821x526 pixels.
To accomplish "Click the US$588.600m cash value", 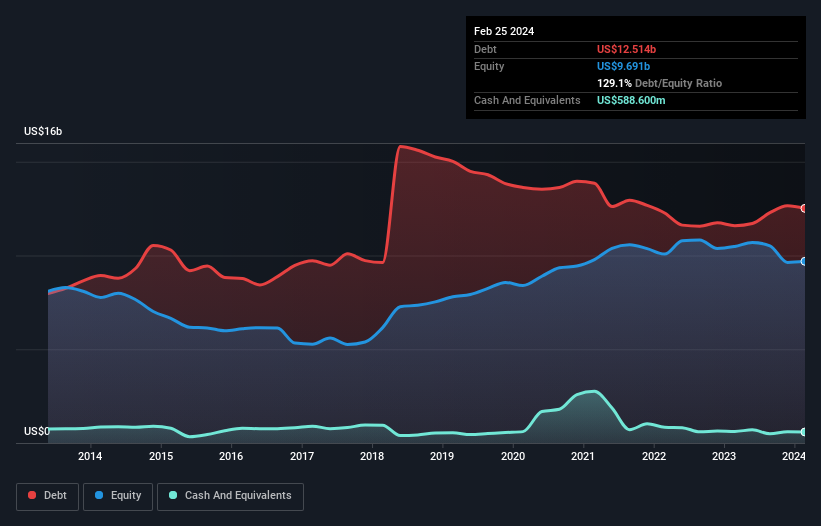I will click(x=631, y=100).
